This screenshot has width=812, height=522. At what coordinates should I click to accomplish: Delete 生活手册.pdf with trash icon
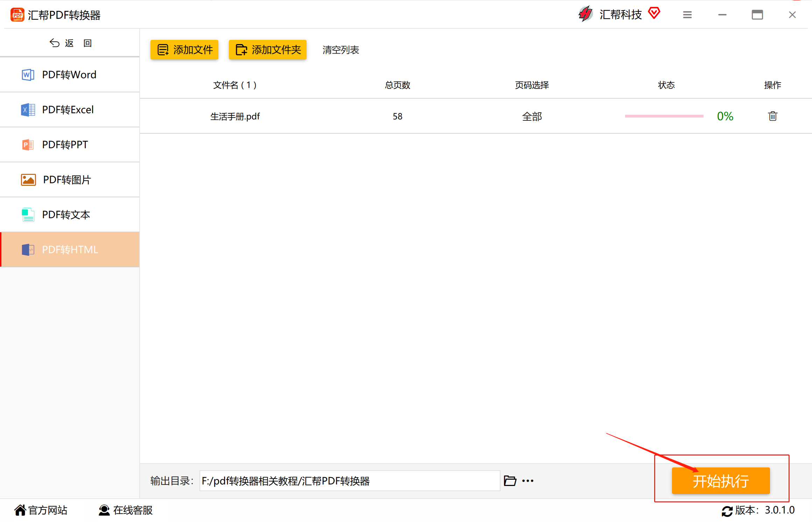[772, 116]
